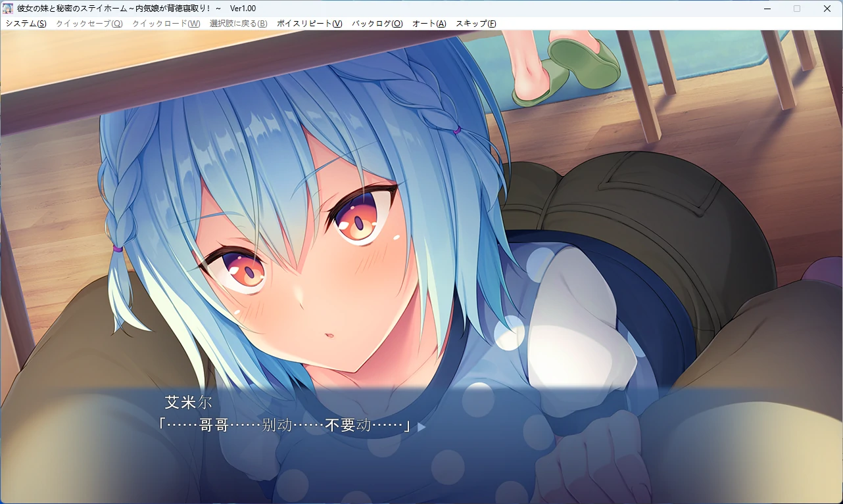Activate スキップ(F) in the menu bar
The height and width of the screenshot is (504, 843).
pyautogui.click(x=476, y=24)
